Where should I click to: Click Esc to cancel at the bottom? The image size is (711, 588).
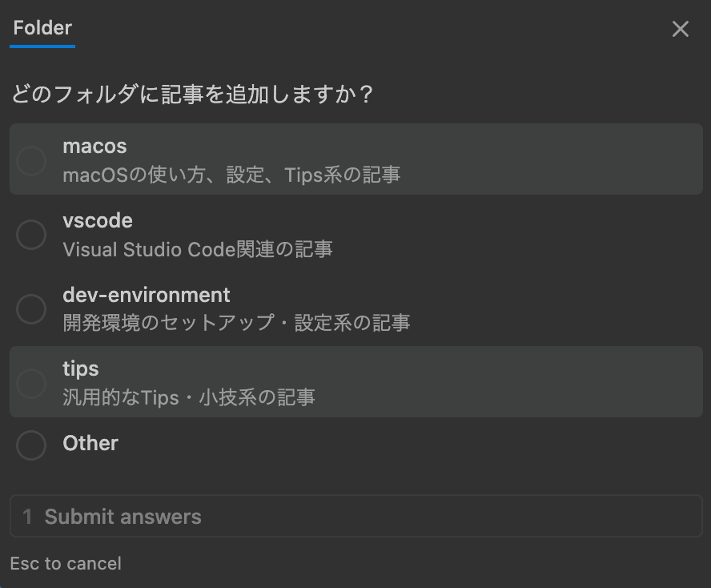pyautogui.click(x=66, y=563)
